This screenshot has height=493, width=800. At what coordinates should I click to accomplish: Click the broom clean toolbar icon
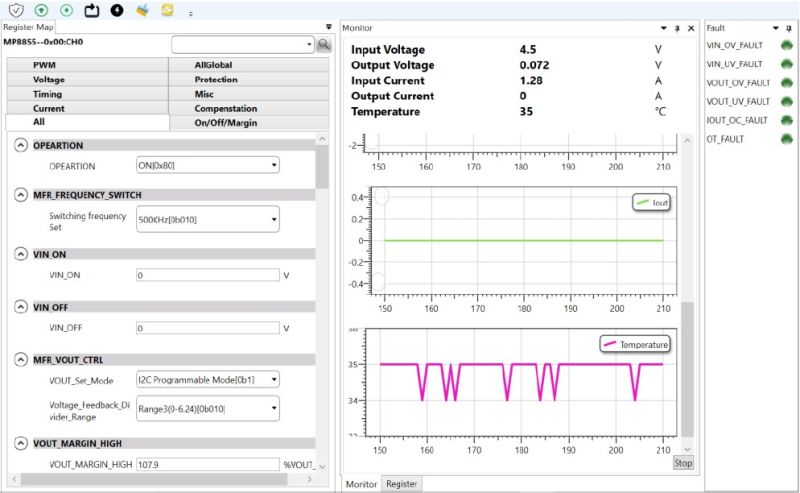pos(142,10)
